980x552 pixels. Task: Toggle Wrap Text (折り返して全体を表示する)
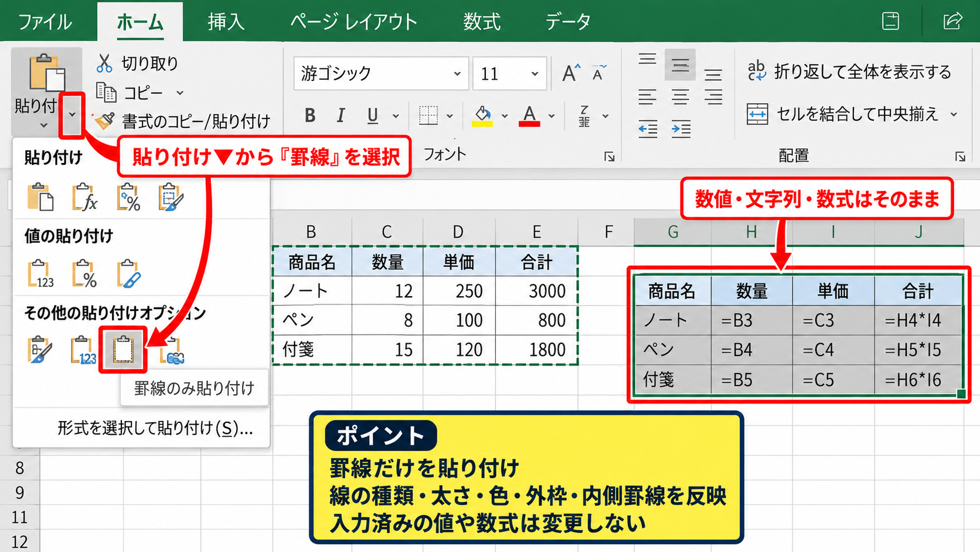coord(849,72)
